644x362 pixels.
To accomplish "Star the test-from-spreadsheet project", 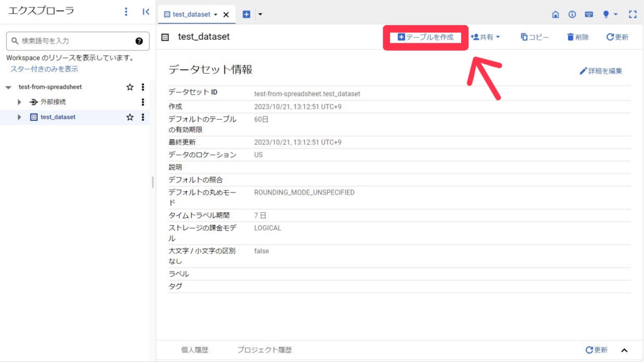I will click(130, 87).
